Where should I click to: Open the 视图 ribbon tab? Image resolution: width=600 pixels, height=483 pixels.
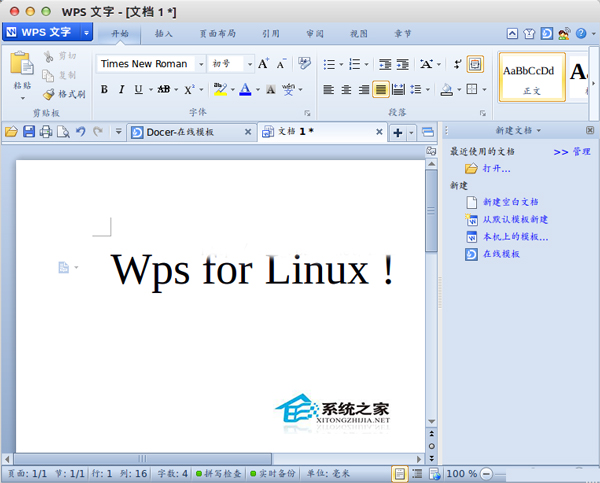pyautogui.click(x=359, y=34)
